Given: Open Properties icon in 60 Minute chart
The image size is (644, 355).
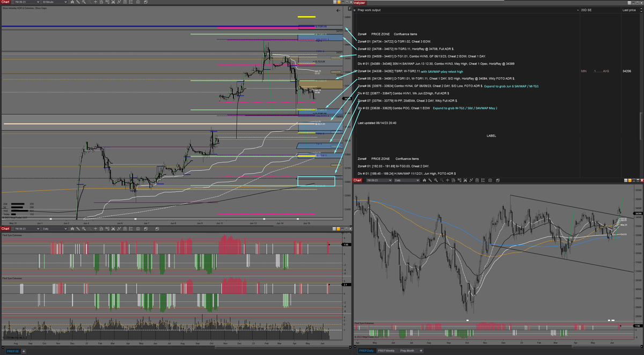Looking at the screenshot, I should pyautogui.click(x=130, y=3).
